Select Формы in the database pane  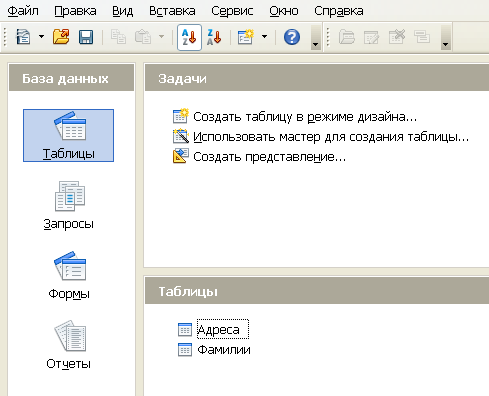(x=69, y=276)
